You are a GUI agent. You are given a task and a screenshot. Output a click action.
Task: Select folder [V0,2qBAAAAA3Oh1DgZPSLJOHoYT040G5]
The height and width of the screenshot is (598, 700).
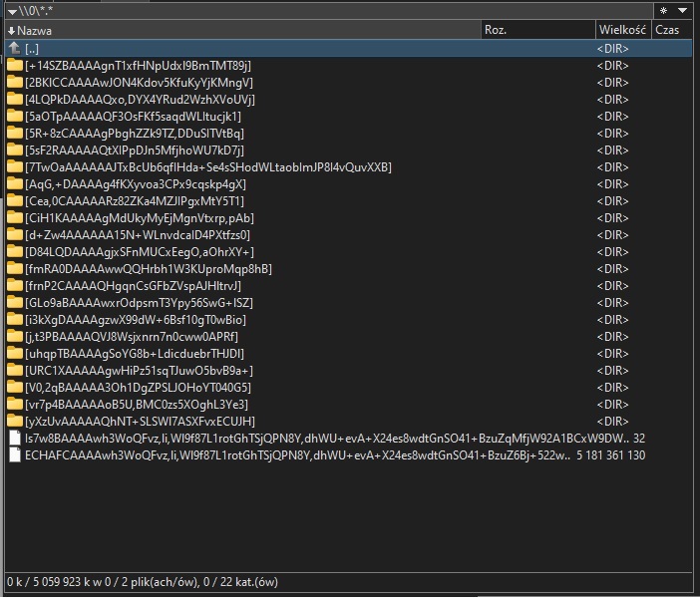click(x=138, y=388)
